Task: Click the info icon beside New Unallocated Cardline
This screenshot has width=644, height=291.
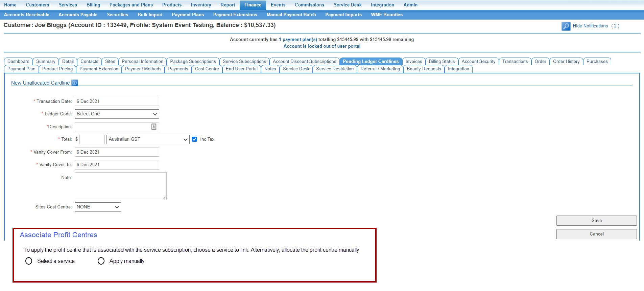Action: (x=75, y=83)
